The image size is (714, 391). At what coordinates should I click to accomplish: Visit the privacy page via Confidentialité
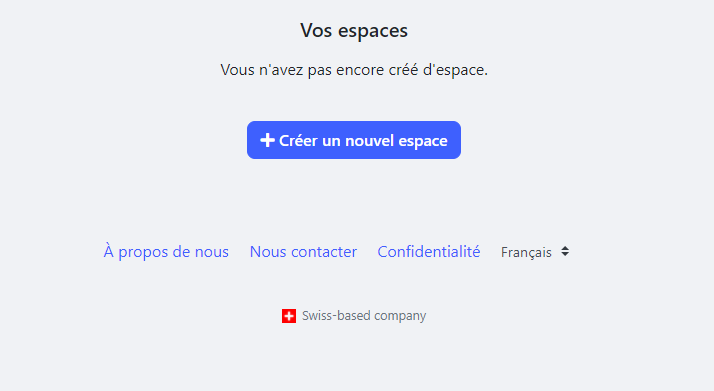429,252
